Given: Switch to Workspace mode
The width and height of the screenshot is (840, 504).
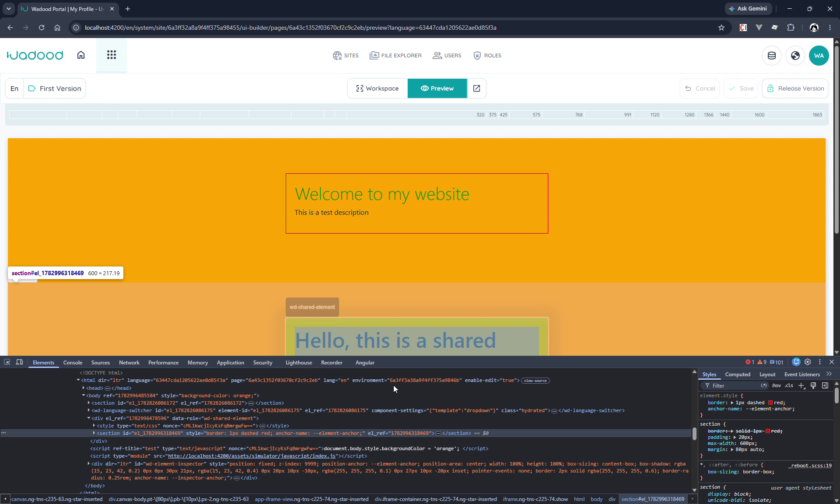Looking at the screenshot, I should coord(378,88).
